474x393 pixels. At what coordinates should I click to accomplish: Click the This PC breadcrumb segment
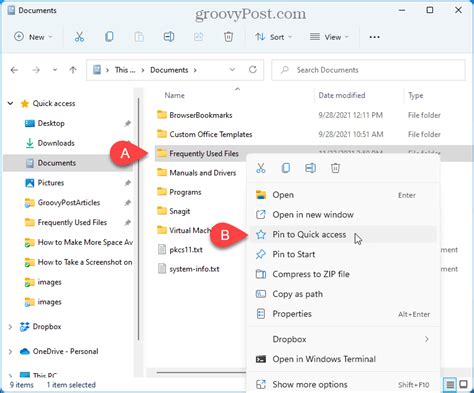tap(125, 70)
